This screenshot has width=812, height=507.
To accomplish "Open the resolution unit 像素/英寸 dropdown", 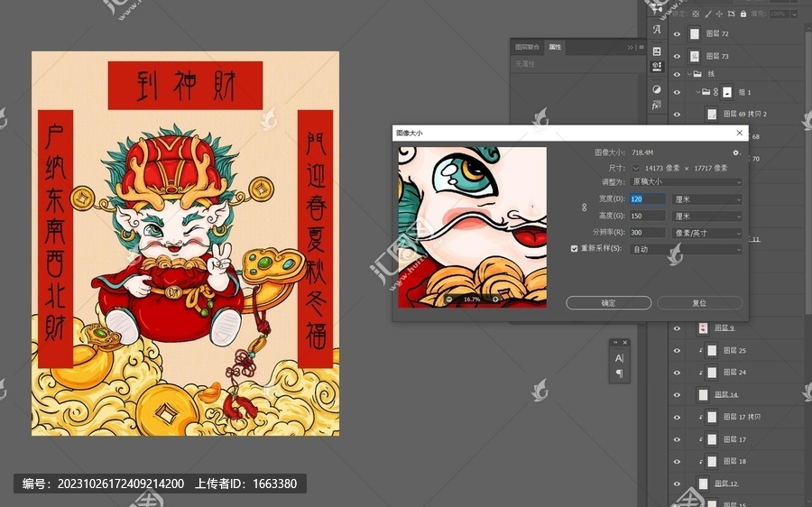I will pyautogui.click(x=706, y=233).
